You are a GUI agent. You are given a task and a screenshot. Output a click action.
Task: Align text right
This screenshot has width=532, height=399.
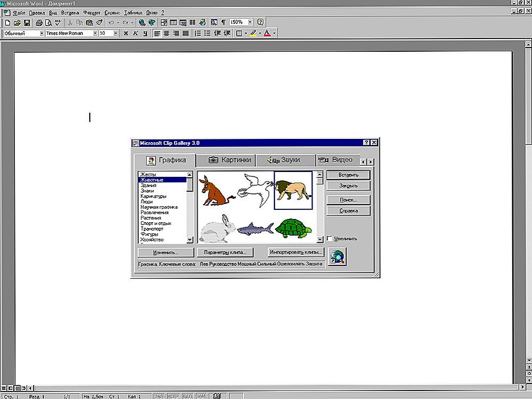tap(176, 33)
